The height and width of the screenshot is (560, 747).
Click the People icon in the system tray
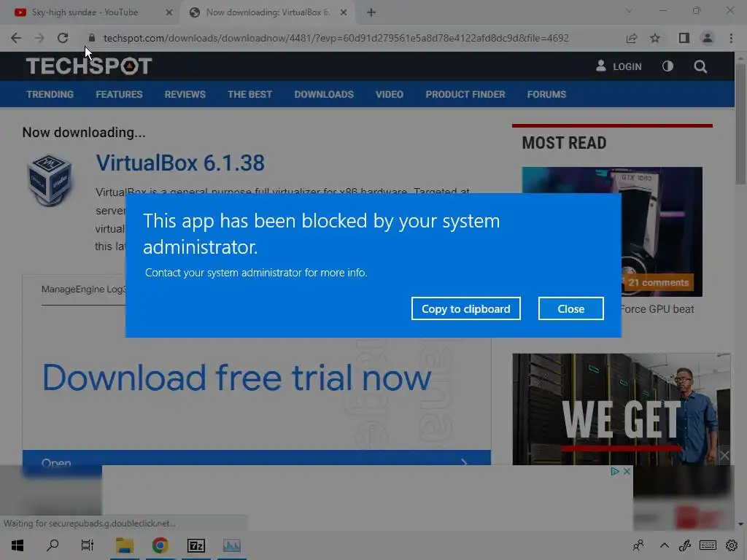pos(638,545)
